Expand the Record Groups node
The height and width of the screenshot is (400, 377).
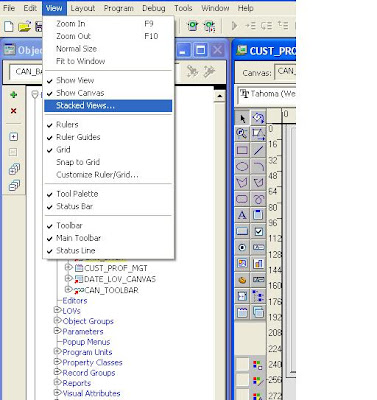pos(57,372)
